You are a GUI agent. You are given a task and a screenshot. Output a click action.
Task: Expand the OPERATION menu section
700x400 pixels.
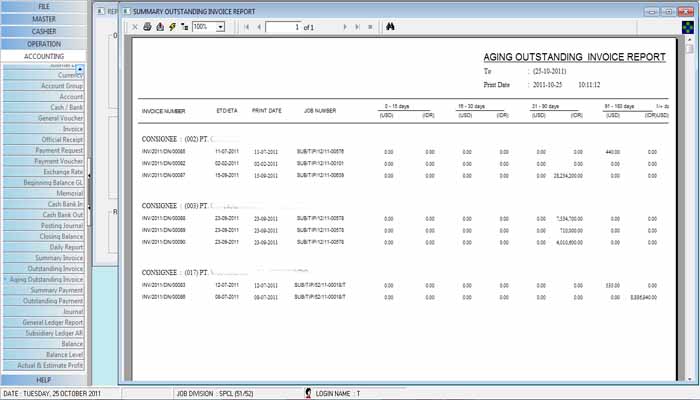pyautogui.click(x=44, y=44)
